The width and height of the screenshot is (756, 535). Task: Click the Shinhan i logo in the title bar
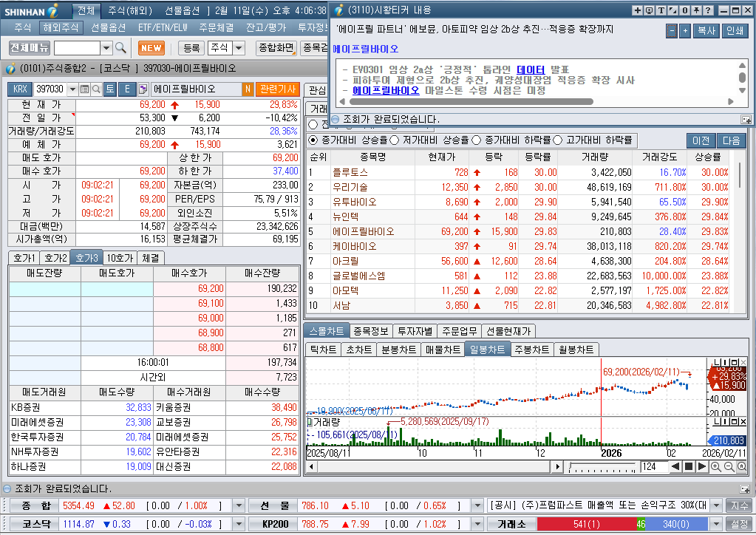[x=53, y=10]
